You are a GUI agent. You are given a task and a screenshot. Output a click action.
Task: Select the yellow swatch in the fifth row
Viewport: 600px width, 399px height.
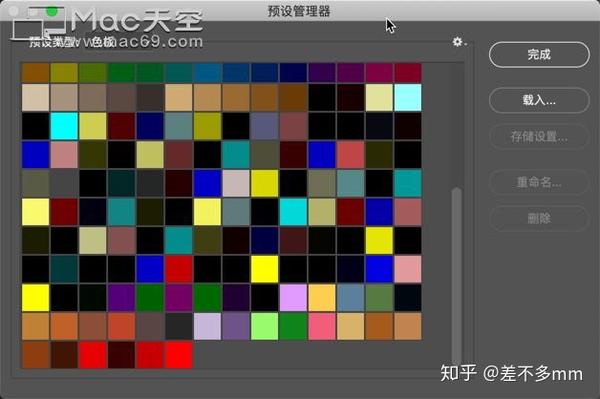(264, 183)
